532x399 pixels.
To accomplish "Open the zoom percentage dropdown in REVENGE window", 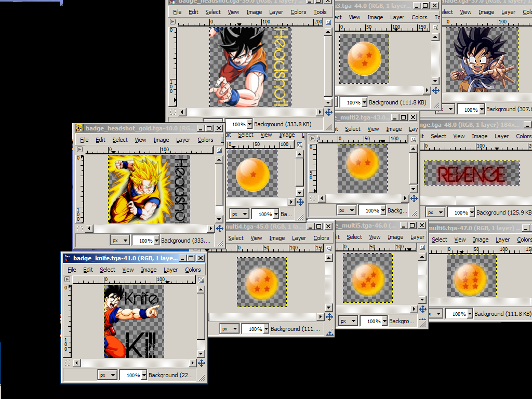I will 461,212.
